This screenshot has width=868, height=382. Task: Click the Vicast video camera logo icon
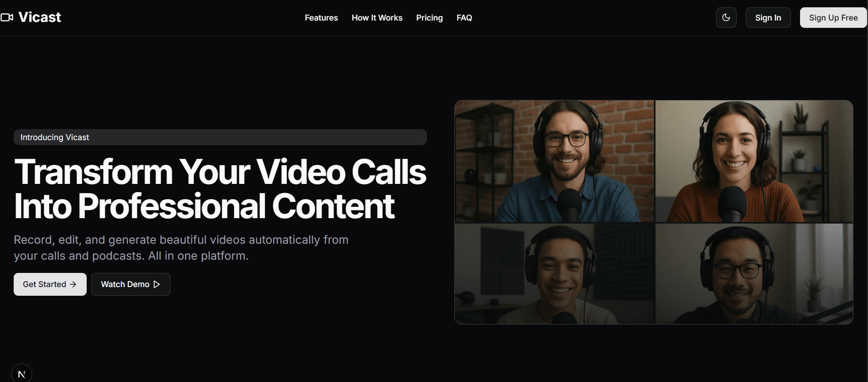tap(7, 17)
